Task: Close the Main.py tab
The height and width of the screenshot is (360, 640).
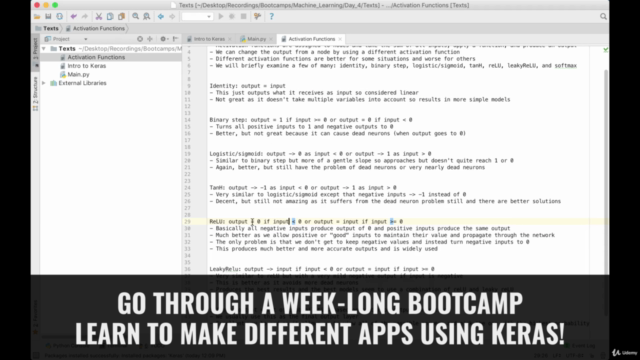Action: click(x=271, y=39)
